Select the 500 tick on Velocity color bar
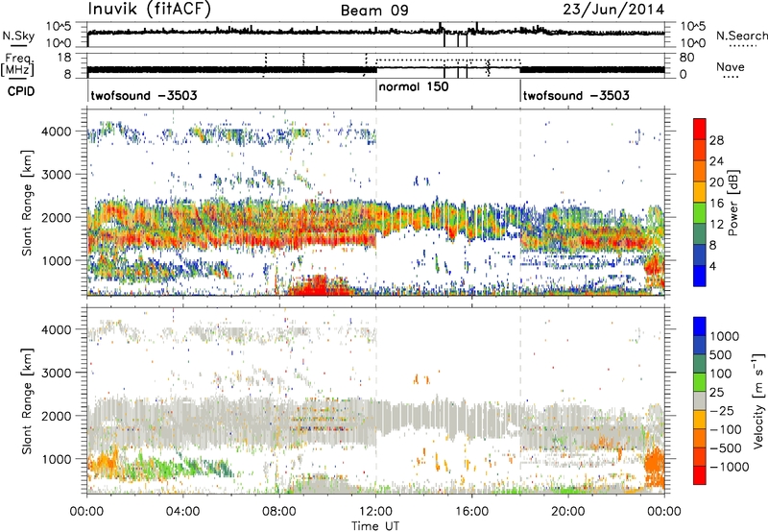768x532 pixels. (723, 354)
